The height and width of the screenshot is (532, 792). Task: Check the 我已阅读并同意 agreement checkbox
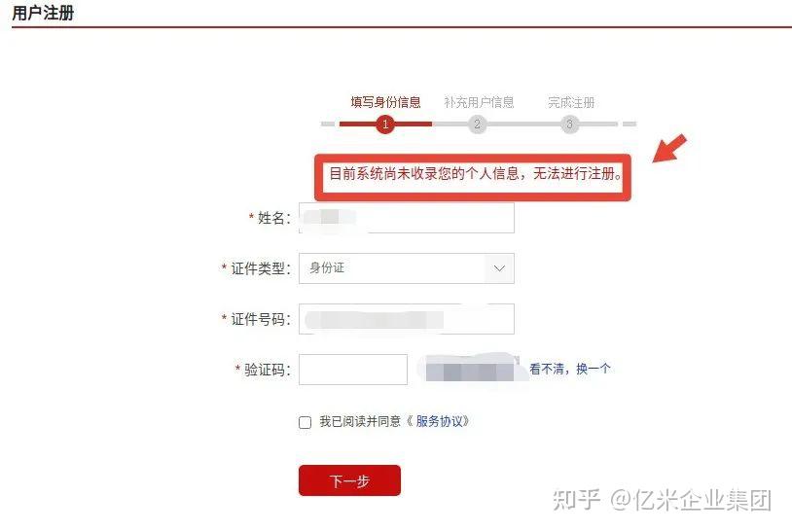(306, 422)
